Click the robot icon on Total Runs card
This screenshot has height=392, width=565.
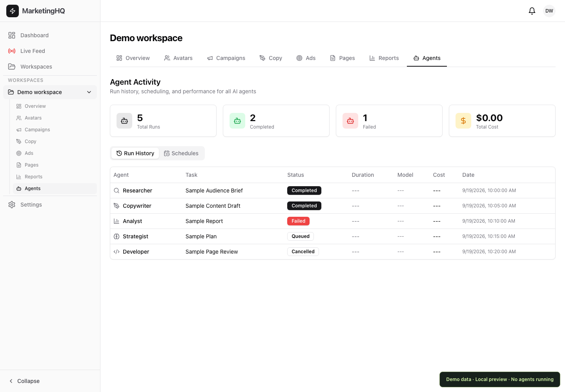coord(124,121)
